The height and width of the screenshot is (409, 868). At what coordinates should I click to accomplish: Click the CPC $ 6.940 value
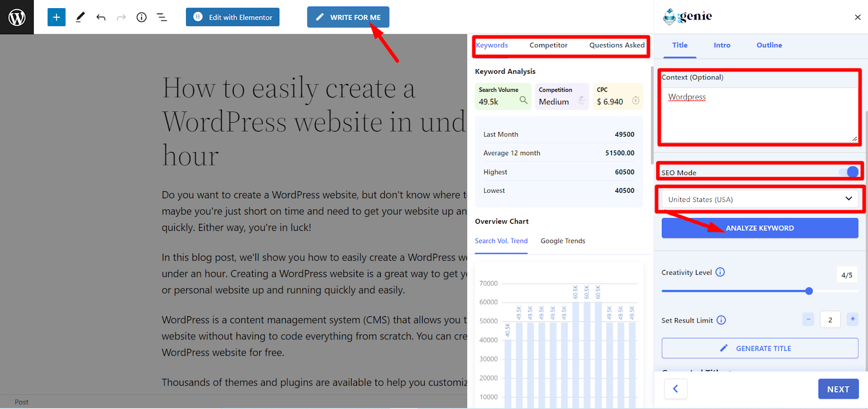pyautogui.click(x=610, y=102)
